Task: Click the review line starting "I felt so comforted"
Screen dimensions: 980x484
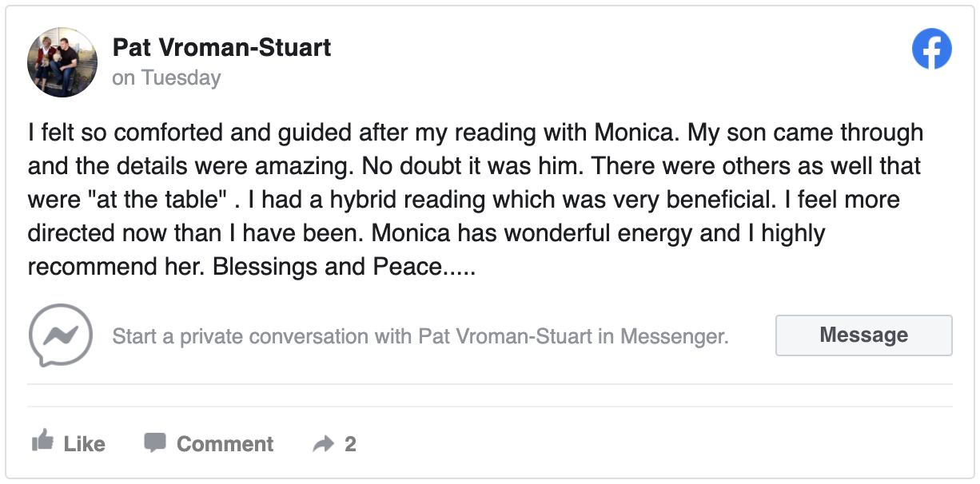Action: [476, 133]
